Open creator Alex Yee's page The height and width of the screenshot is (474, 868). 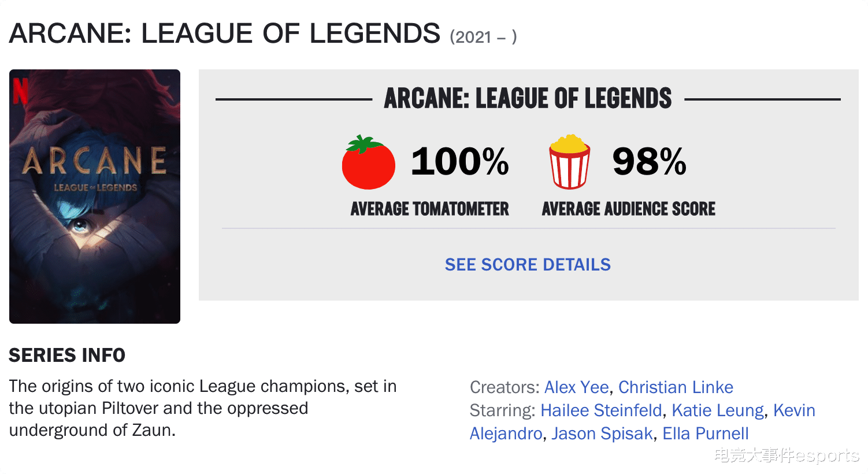pos(576,387)
